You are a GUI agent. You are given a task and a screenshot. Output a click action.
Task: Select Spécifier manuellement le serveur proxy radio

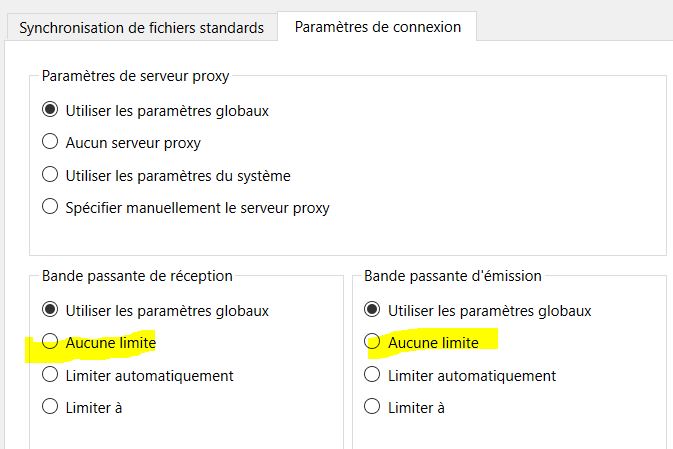click(51, 208)
